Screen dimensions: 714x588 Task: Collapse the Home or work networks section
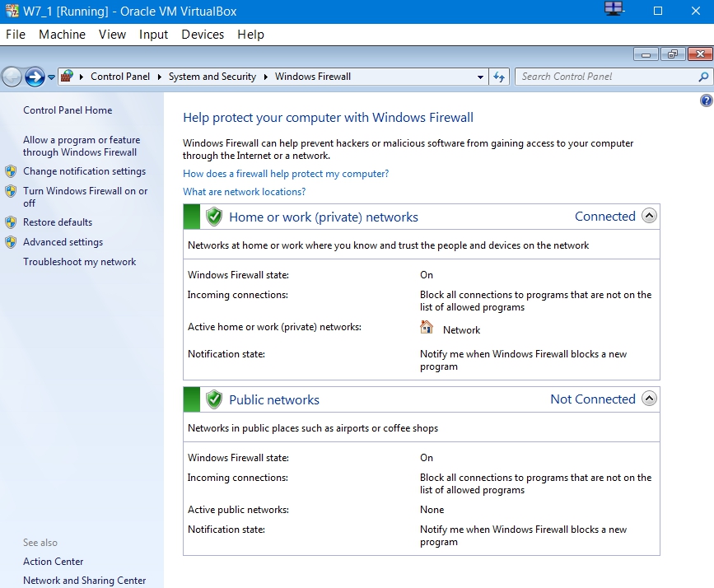tap(649, 216)
